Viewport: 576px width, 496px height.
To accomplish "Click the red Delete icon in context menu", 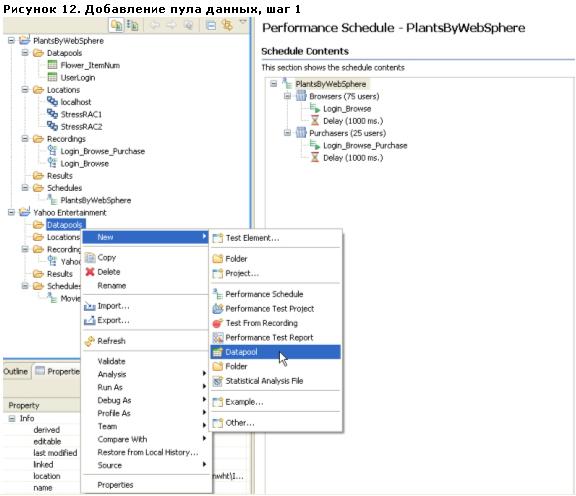I will [x=90, y=272].
